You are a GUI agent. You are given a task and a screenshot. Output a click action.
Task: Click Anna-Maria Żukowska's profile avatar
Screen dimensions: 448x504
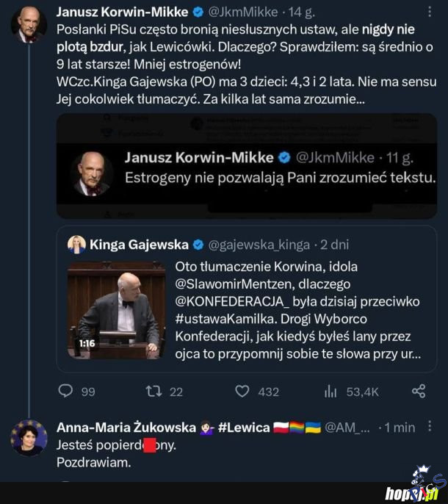29,439
